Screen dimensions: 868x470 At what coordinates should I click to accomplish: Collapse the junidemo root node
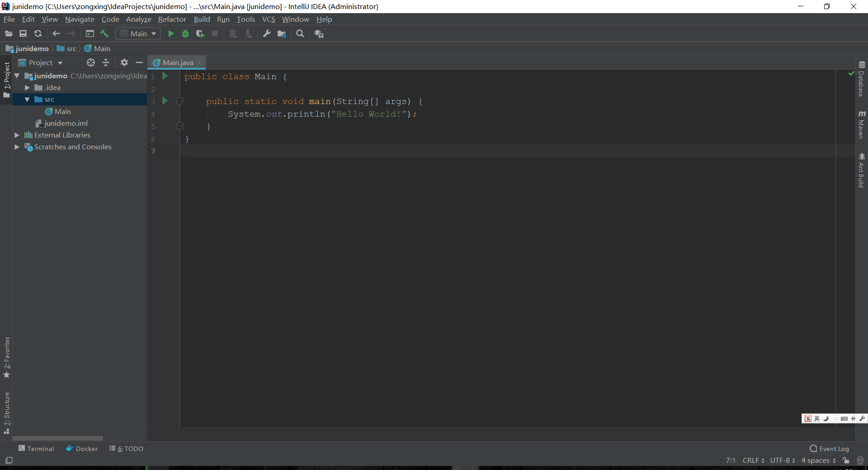17,76
